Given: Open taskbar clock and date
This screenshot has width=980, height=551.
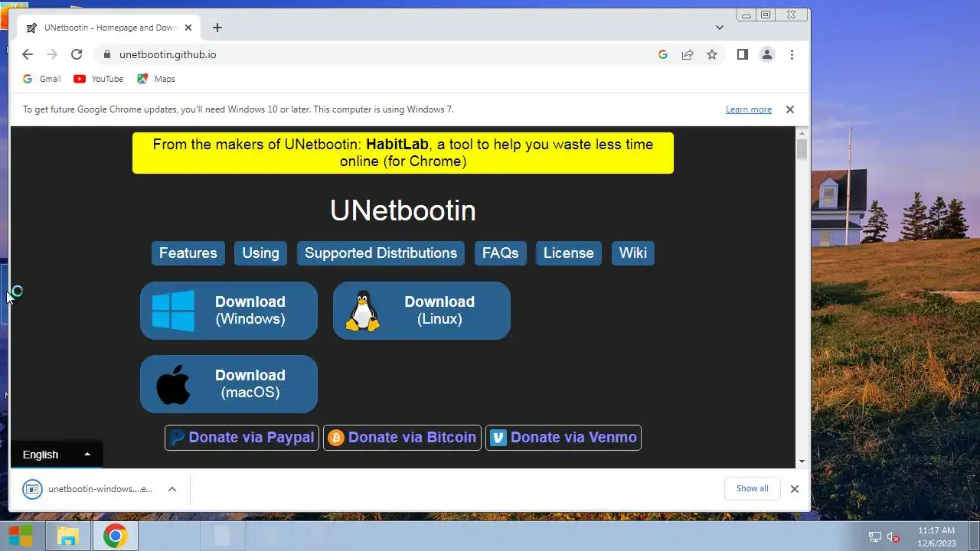Looking at the screenshot, I should pyautogui.click(x=936, y=536).
